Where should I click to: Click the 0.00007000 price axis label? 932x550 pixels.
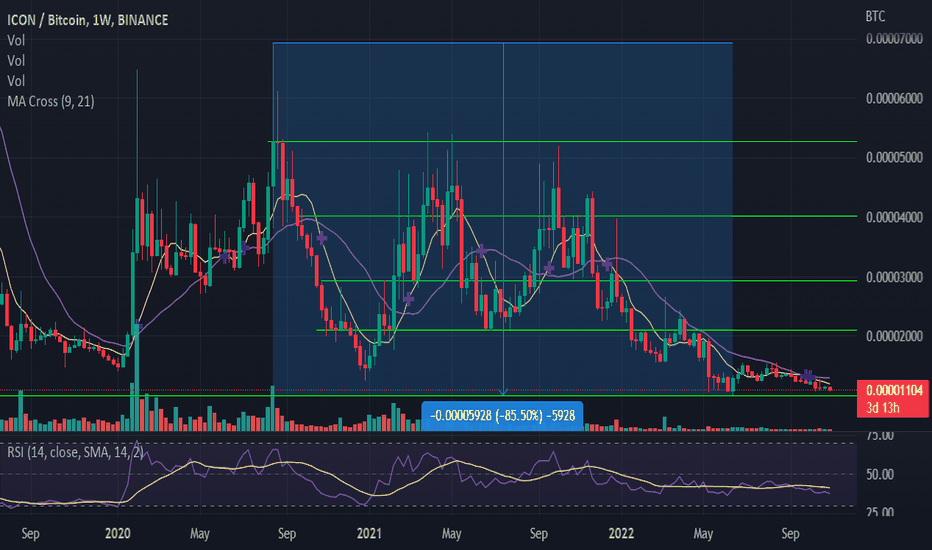tap(894, 39)
